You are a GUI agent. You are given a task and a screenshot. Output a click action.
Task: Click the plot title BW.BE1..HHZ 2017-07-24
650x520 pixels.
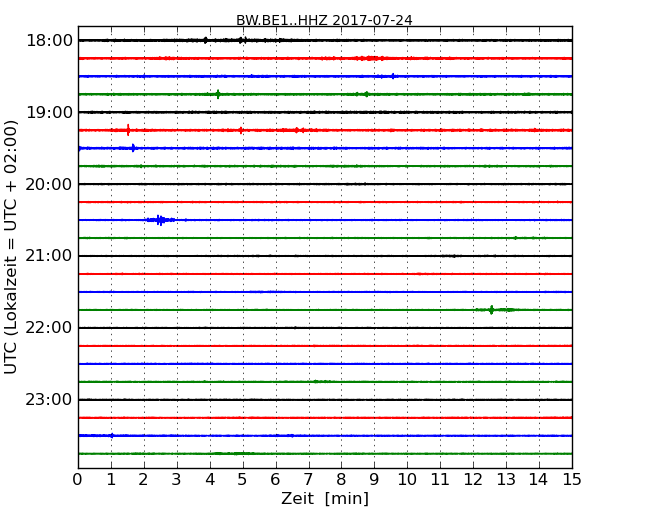coord(324,20)
